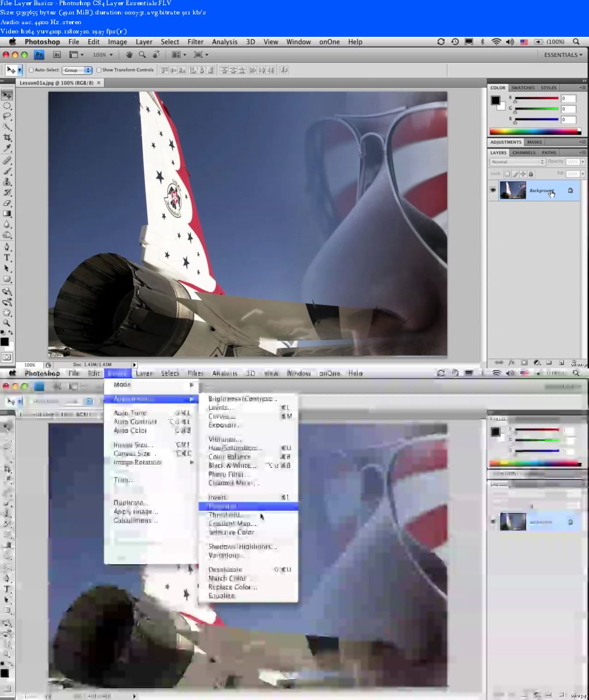Open the Fill slider arrow in upper Layers panel
589x700 pixels.
(583, 174)
